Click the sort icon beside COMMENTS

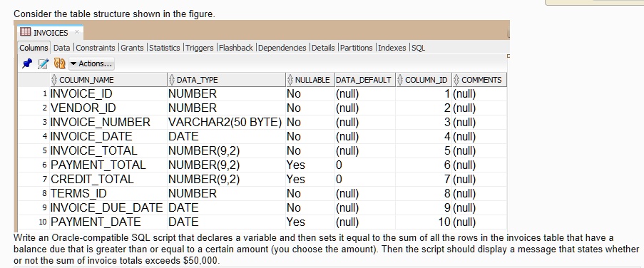pyautogui.click(x=456, y=80)
